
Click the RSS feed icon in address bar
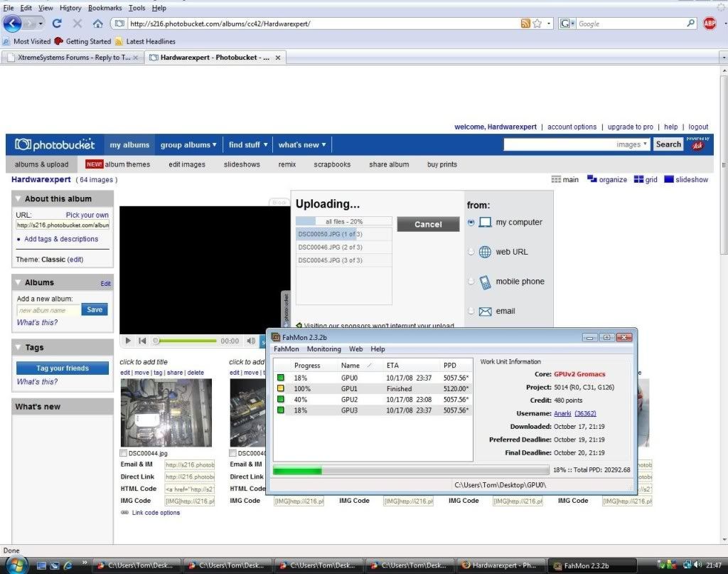click(525, 23)
